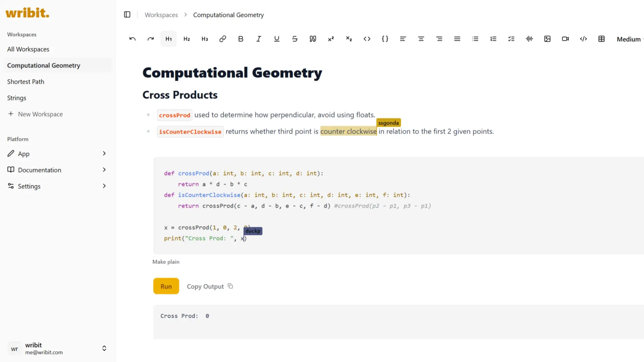
Task: Insert a link with chain icon
Action: 223,39
